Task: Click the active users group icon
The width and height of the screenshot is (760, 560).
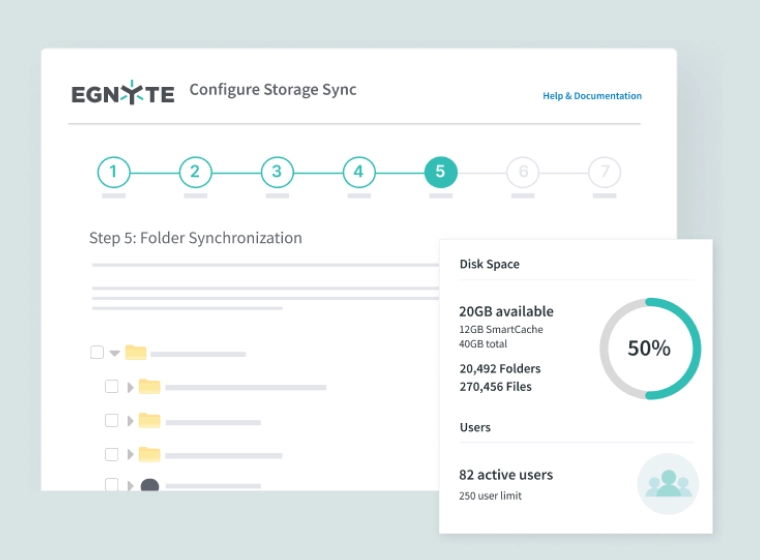Action: (x=667, y=484)
